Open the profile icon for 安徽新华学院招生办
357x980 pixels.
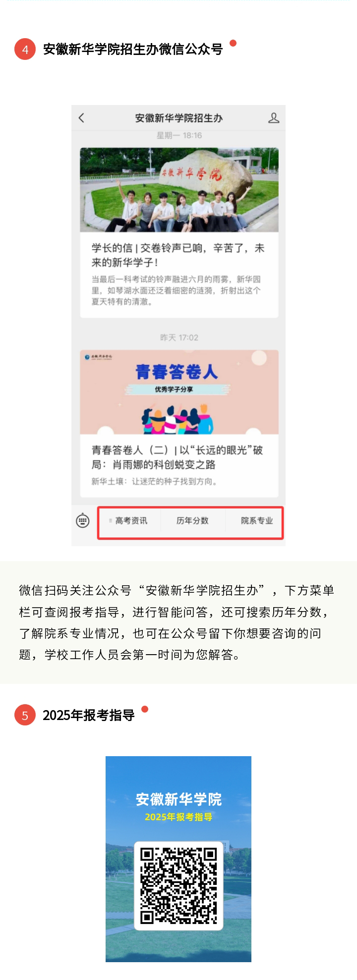[274, 118]
